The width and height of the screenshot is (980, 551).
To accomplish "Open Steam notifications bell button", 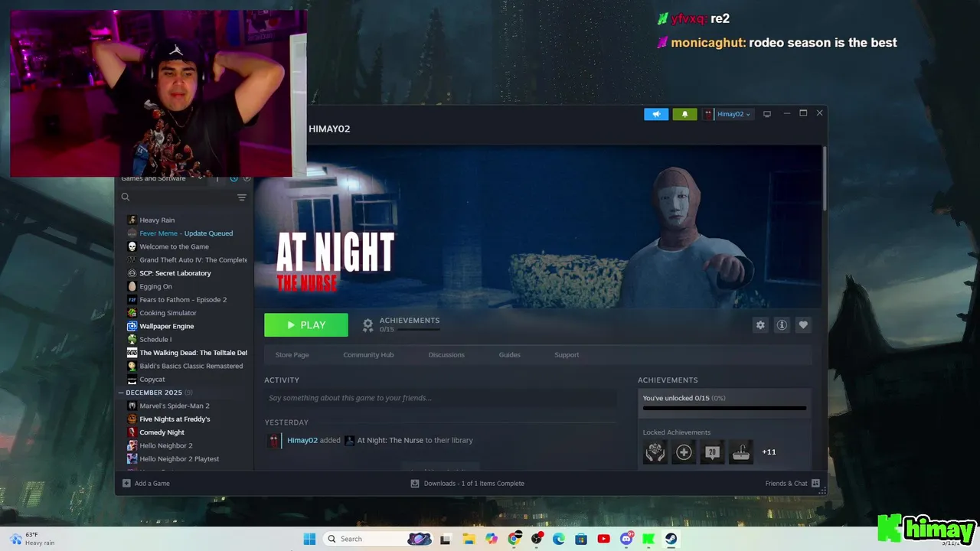I will coord(684,114).
